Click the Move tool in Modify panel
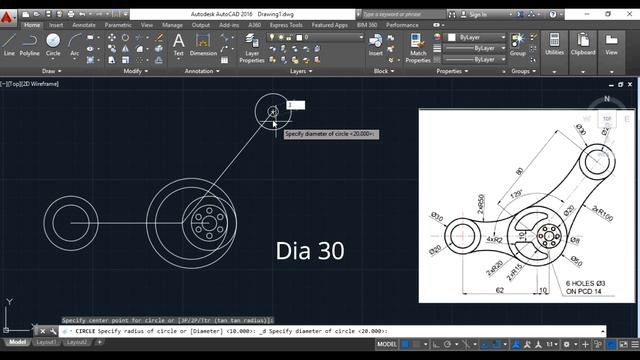Viewport: 640px width, 360px height. [x=111, y=38]
